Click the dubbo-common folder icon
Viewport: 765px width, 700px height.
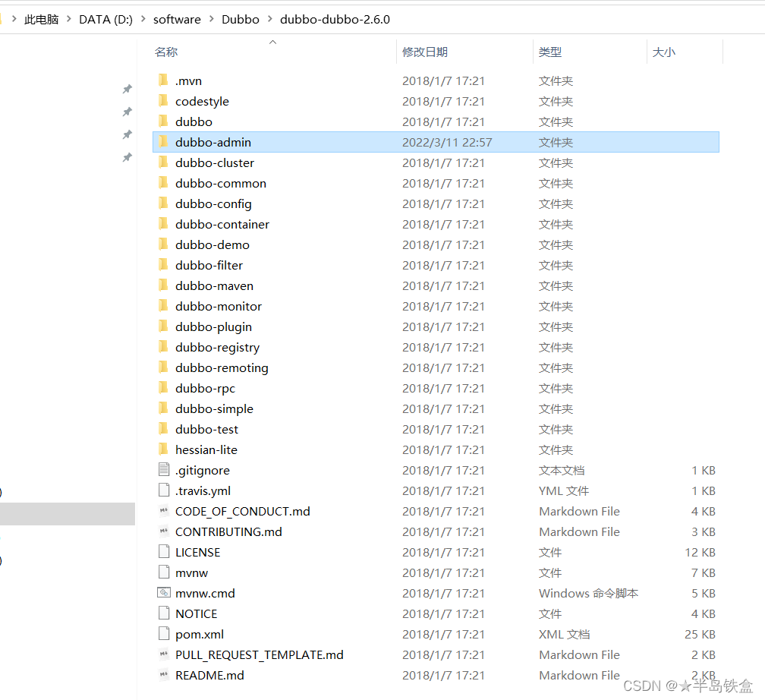tap(163, 182)
